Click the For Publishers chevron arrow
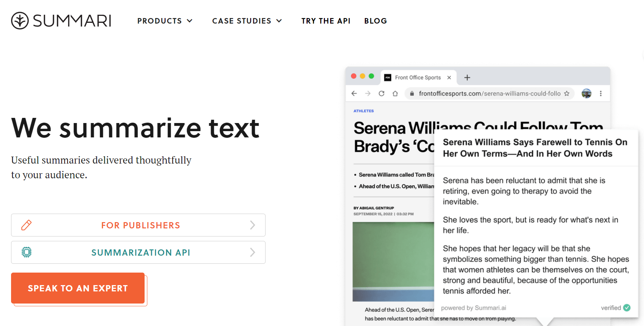This screenshot has width=644, height=326. pos(253,225)
